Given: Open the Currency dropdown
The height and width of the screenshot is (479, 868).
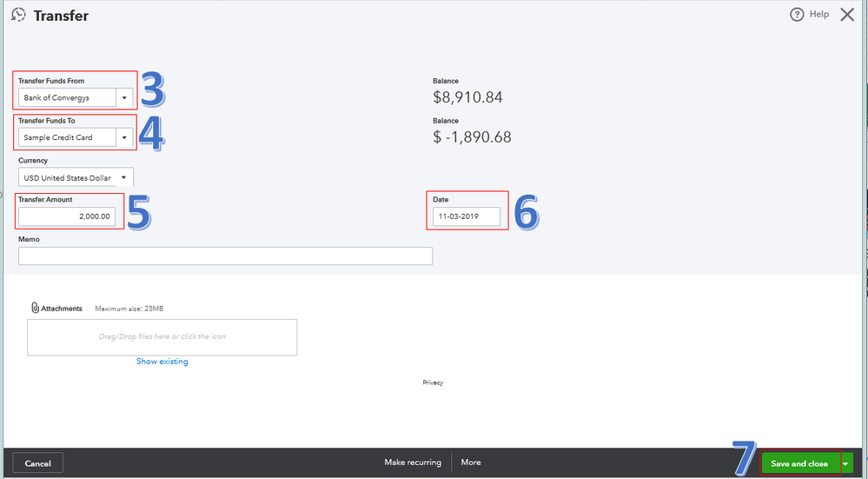Looking at the screenshot, I should [x=124, y=177].
